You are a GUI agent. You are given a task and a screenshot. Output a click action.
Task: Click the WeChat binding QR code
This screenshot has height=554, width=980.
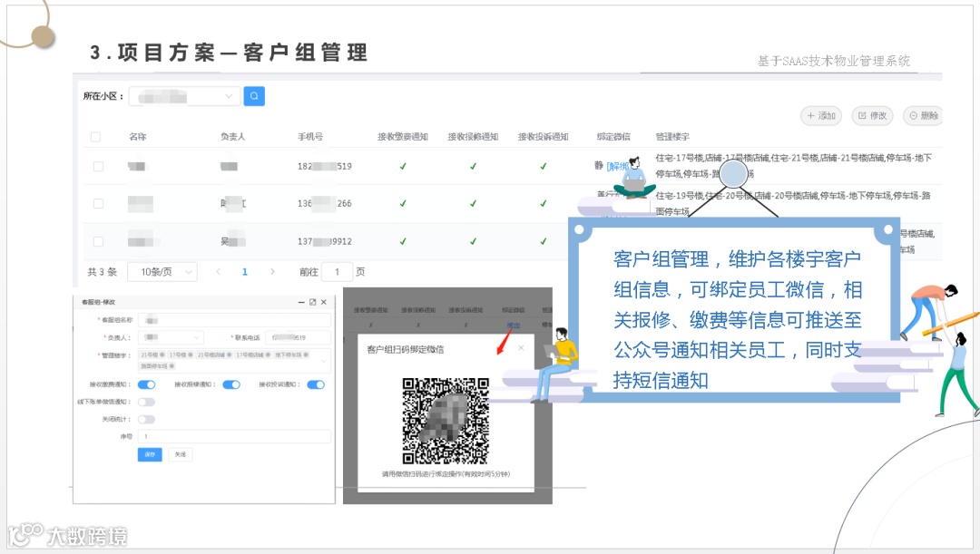coord(445,421)
